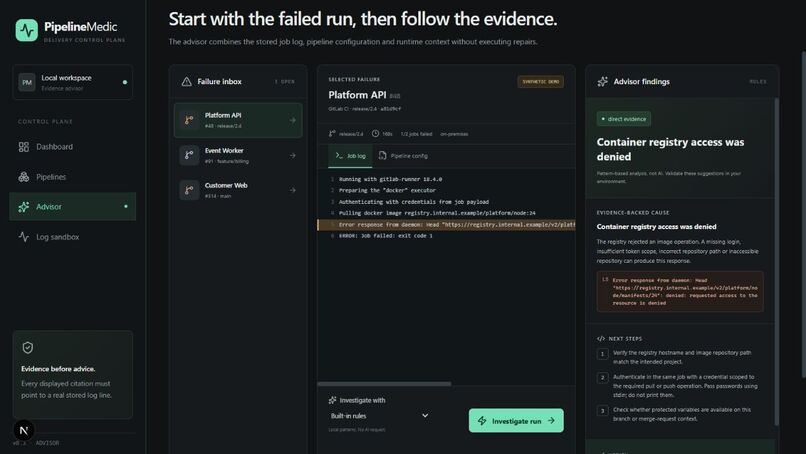Click log line 'Preparing the "docker" executor'
This screenshot has width=806, height=454.
(x=387, y=190)
